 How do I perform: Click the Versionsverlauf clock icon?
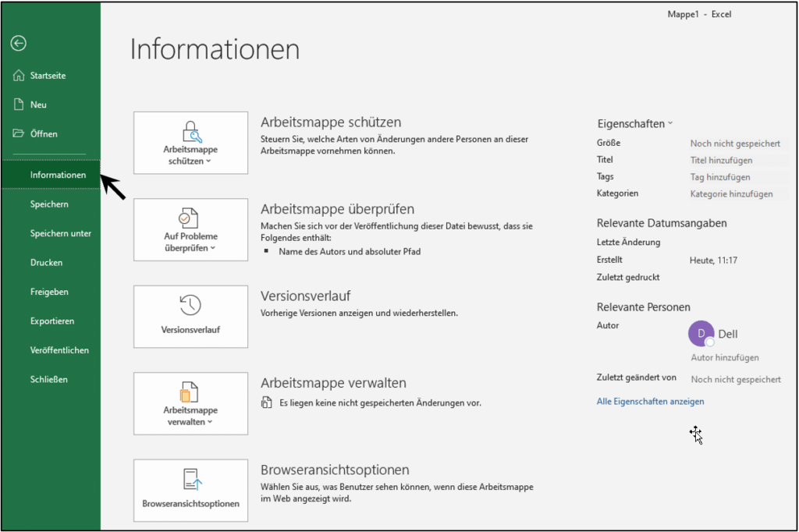190,305
